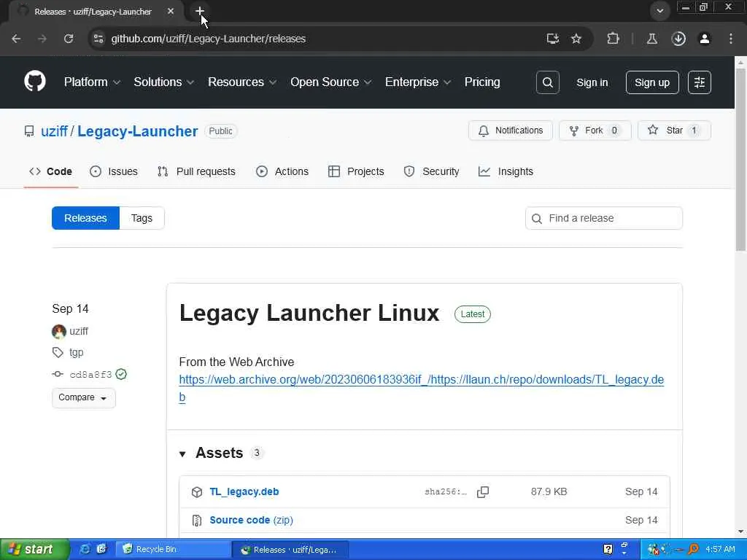Screen dimensions: 747x560
Task: Click the Sign up button
Action: point(652,82)
